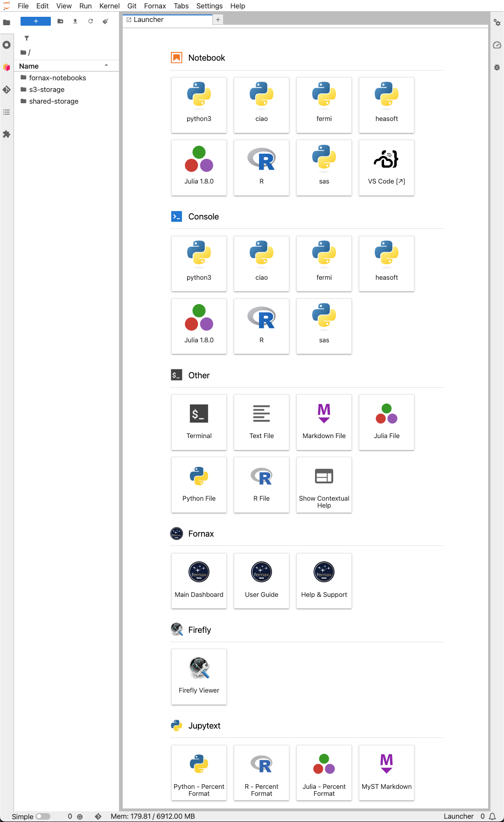Screen dimensions: 504x822
Task: Open the Property Inspector gears icon
Action: coord(497,22)
